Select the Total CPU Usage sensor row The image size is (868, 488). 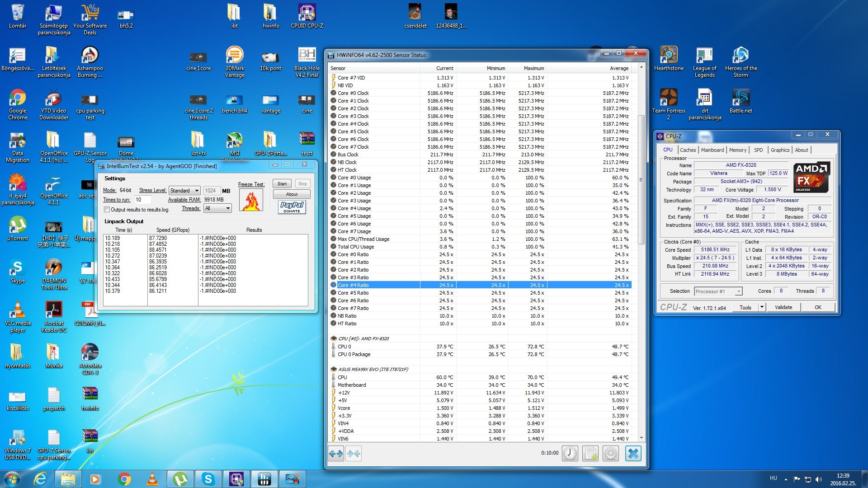click(480, 247)
